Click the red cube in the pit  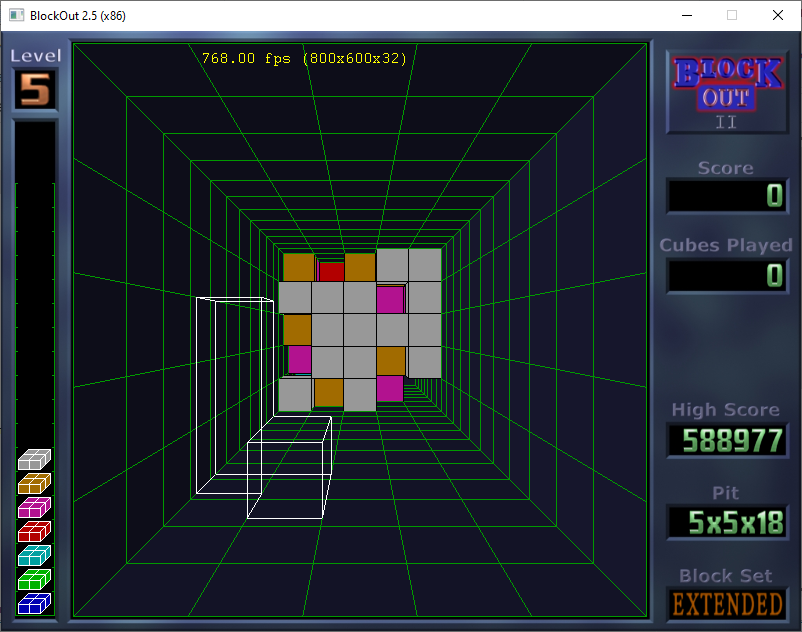point(331,272)
